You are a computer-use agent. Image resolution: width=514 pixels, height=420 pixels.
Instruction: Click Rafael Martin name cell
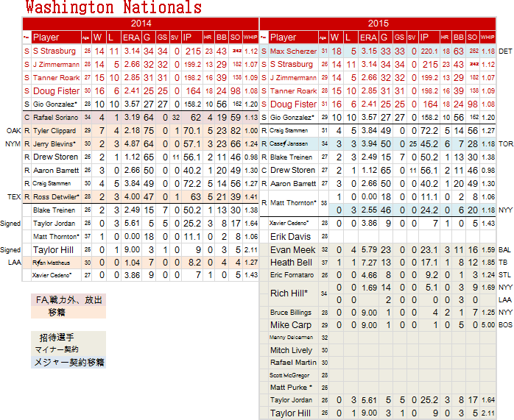(x=293, y=363)
